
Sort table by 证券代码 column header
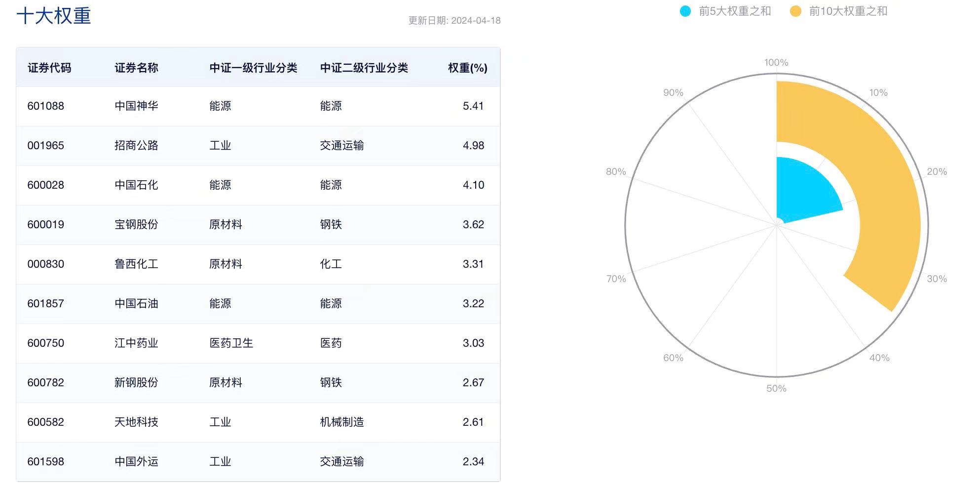(x=50, y=68)
